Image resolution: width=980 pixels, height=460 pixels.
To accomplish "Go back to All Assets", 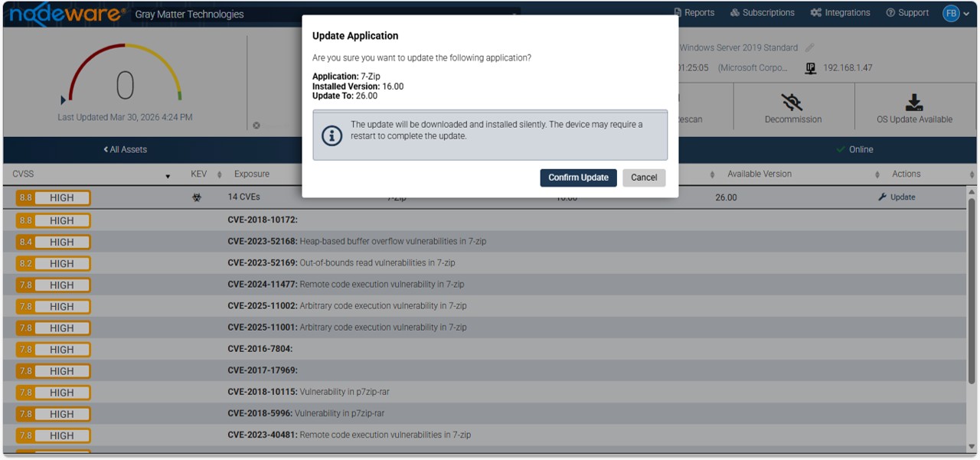I will click(125, 149).
